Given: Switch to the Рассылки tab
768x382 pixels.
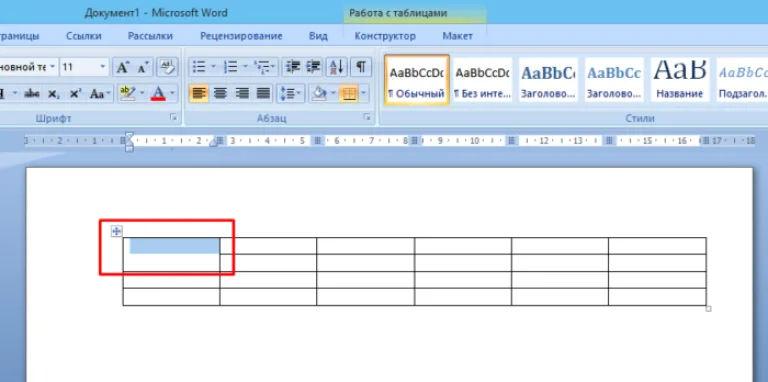Looking at the screenshot, I should (x=150, y=36).
